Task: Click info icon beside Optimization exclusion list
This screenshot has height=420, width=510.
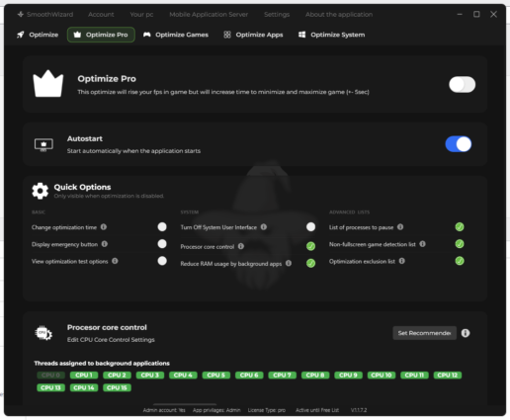Action: pyautogui.click(x=401, y=261)
